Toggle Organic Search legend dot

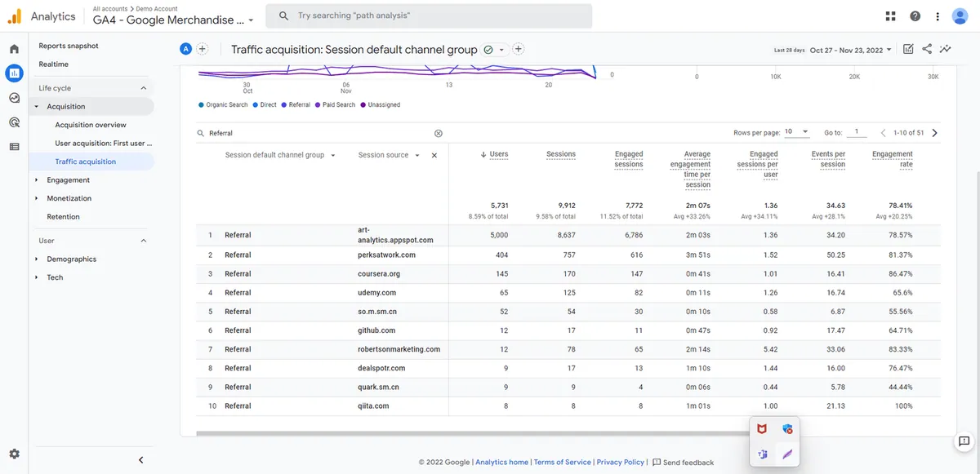pyautogui.click(x=201, y=105)
